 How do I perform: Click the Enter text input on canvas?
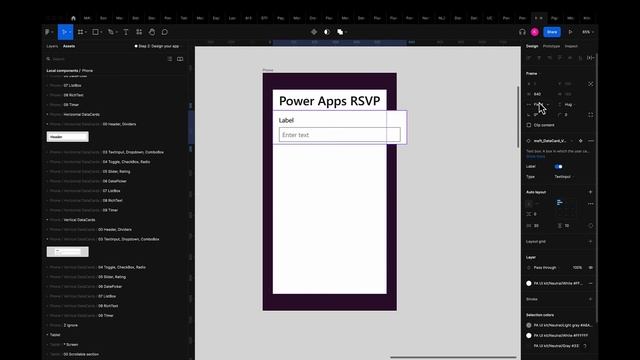[x=340, y=135]
